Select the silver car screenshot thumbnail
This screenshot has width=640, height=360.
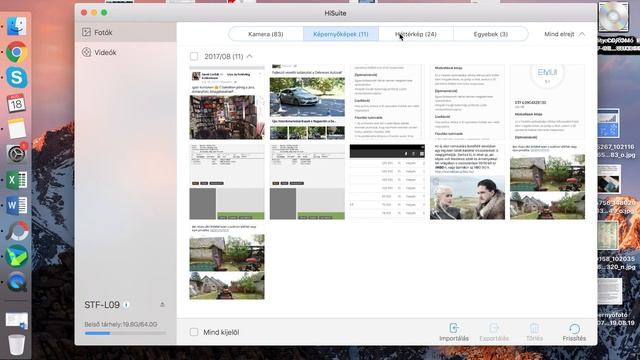click(x=307, y=102)
